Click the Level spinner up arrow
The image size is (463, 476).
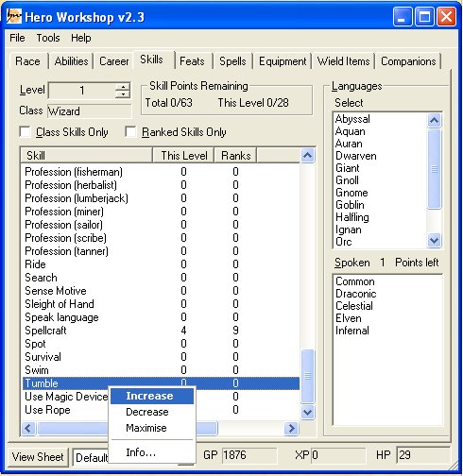point(123,87)
